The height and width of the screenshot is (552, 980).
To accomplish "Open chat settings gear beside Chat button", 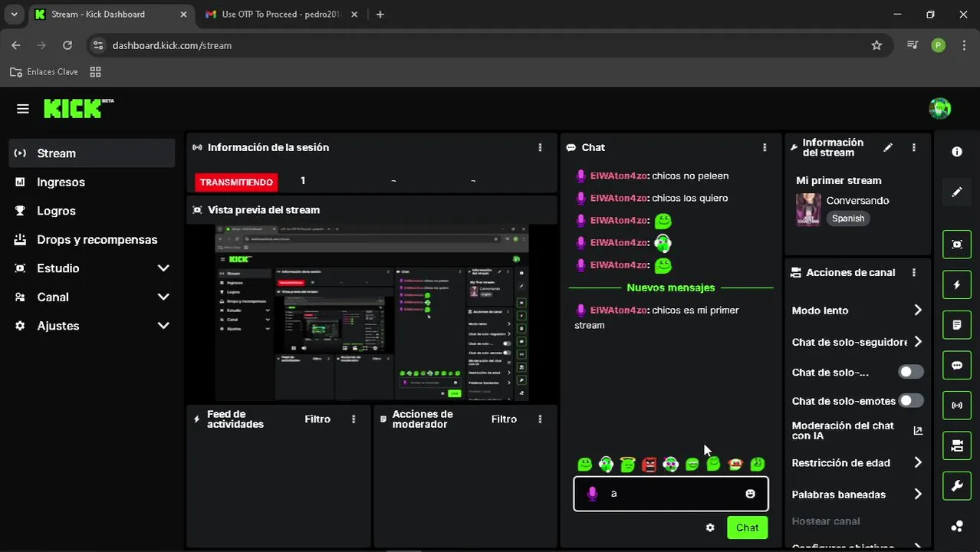I will (x=710, y=527).
